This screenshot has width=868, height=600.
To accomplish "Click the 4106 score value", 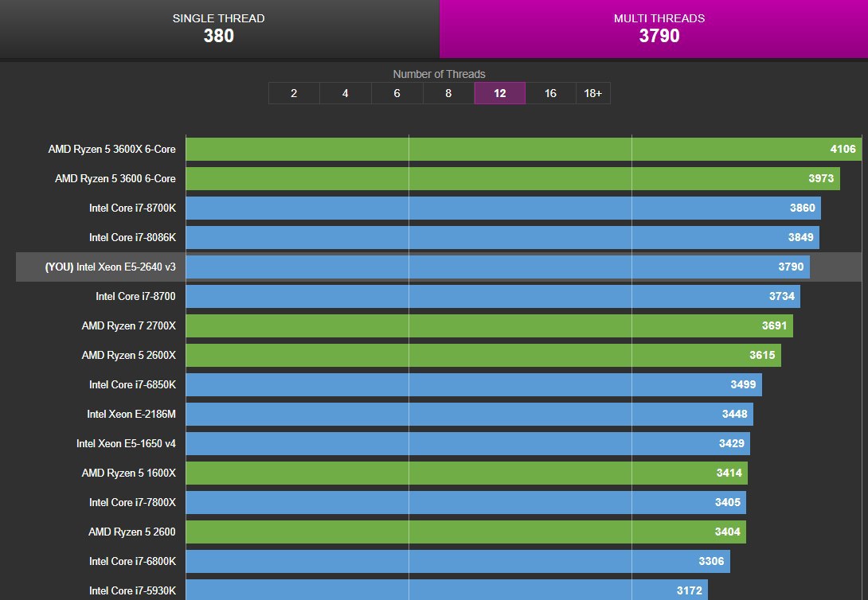I will click(843, 149).
